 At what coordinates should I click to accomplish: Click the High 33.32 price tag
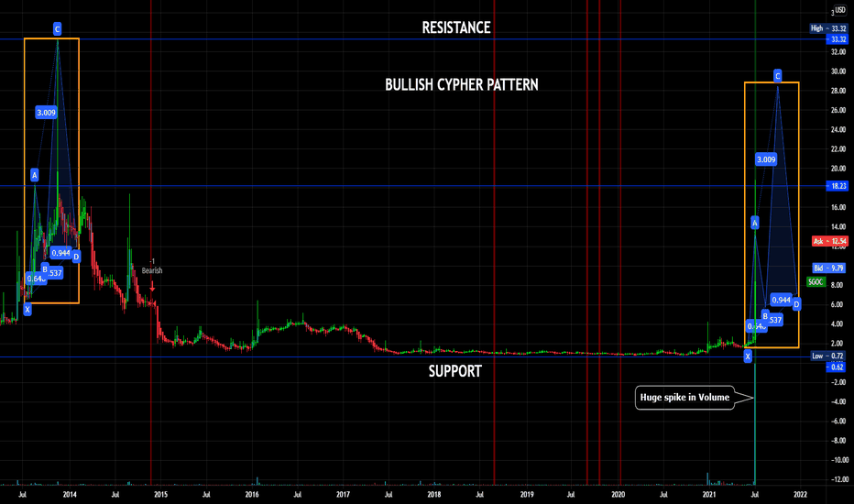[828, 28]
